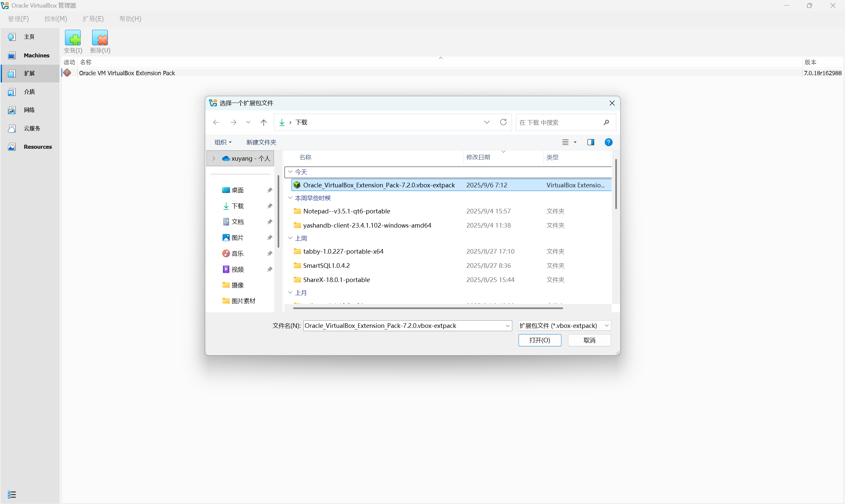
Task: Click the 打开(O) button
Action: [539, 340]
